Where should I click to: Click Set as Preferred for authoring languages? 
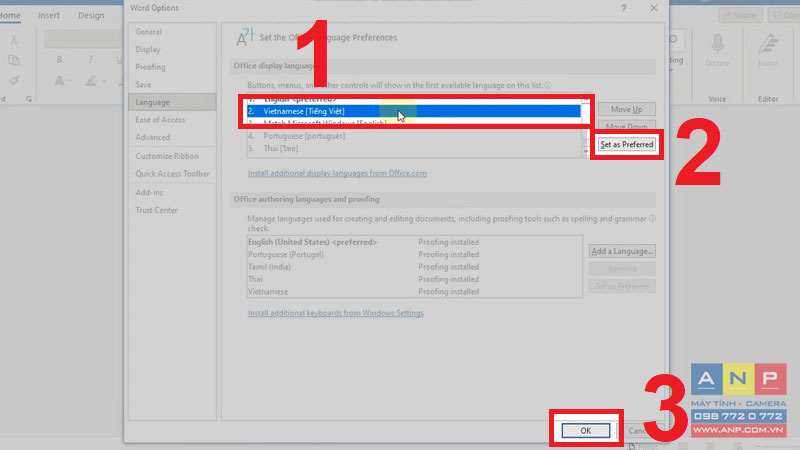click(x=622, y=286)
